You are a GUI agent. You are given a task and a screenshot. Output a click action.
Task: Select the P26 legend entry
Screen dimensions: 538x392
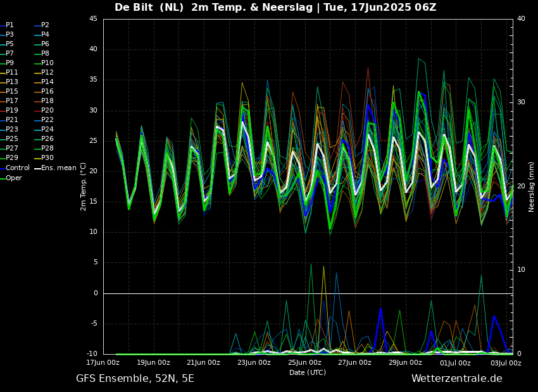(x=47, y=139)
